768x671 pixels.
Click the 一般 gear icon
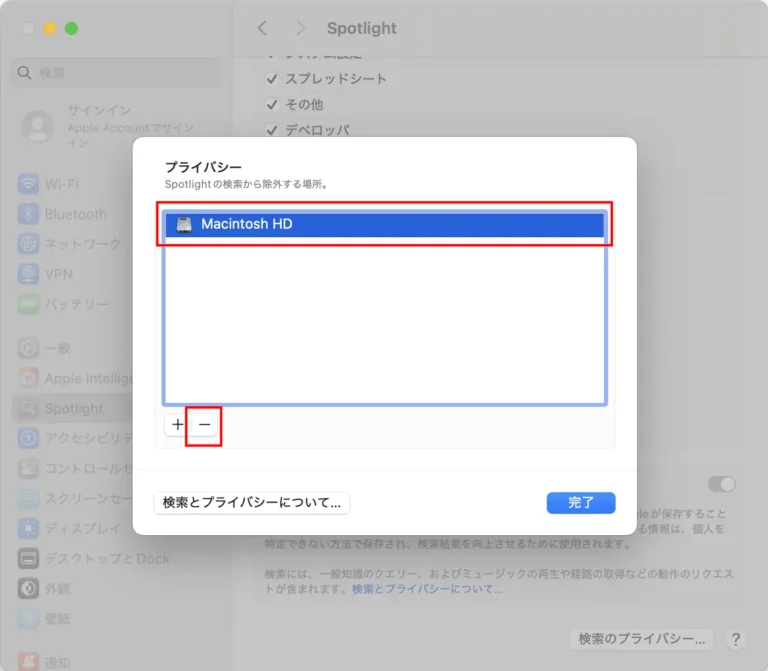tap(28, 348)
